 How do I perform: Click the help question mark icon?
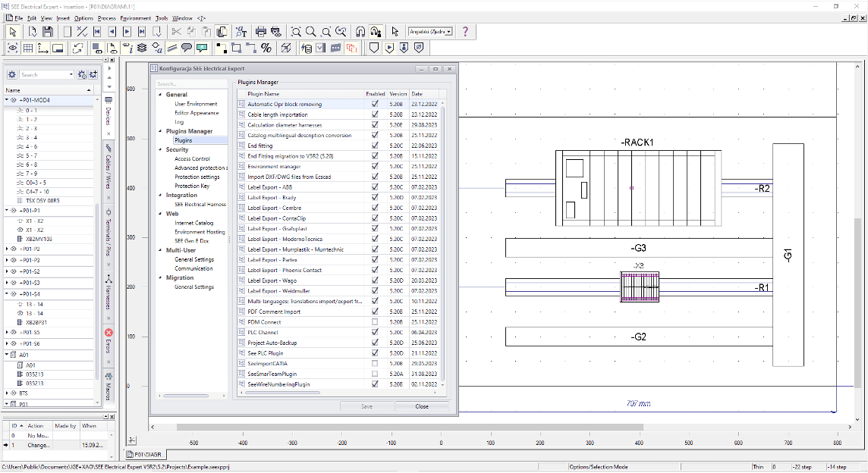click(467, 32)
